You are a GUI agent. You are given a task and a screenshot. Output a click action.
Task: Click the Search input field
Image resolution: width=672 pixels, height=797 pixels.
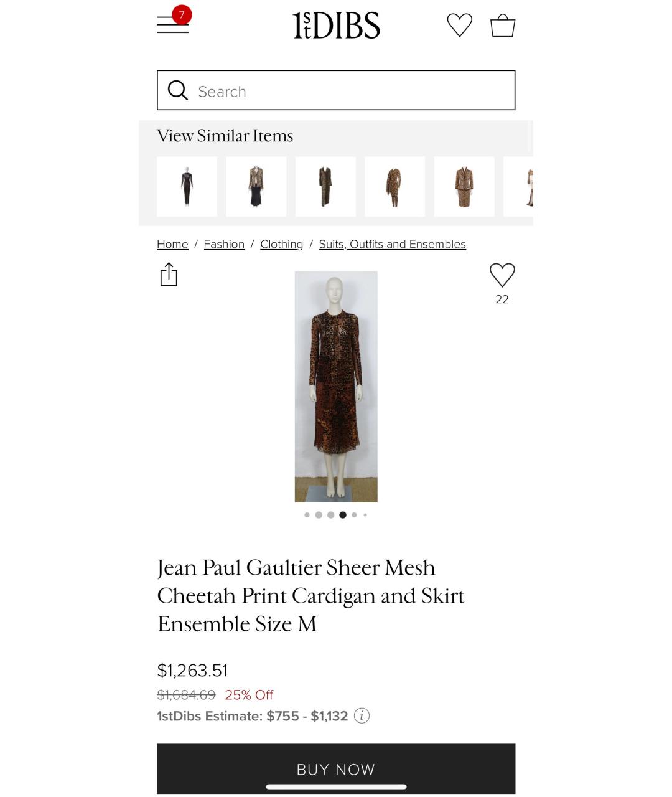(336, 90)
